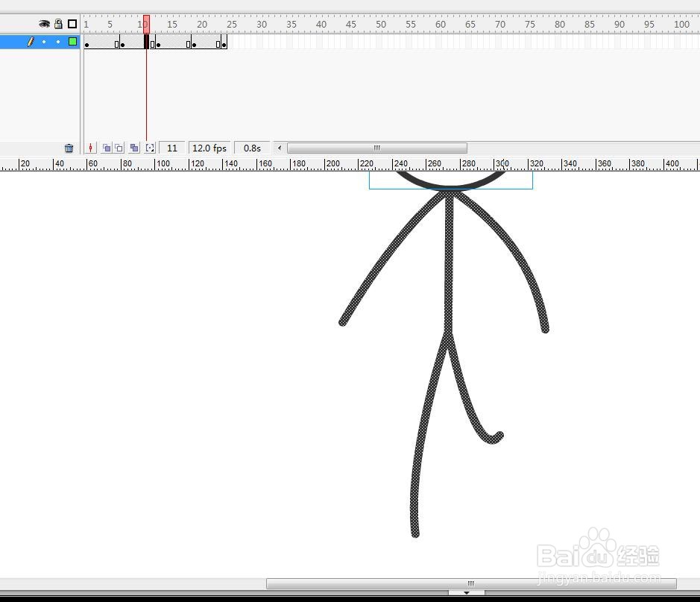Open the Modify Onion Markers menu
700x602 pixels.
[x=149, y=148]
